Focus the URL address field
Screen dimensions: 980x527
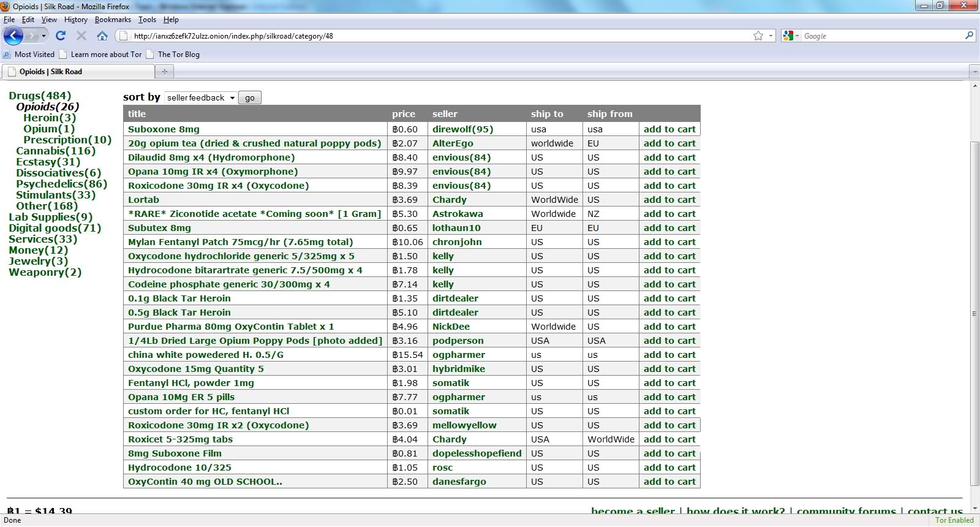pos(441,36)
